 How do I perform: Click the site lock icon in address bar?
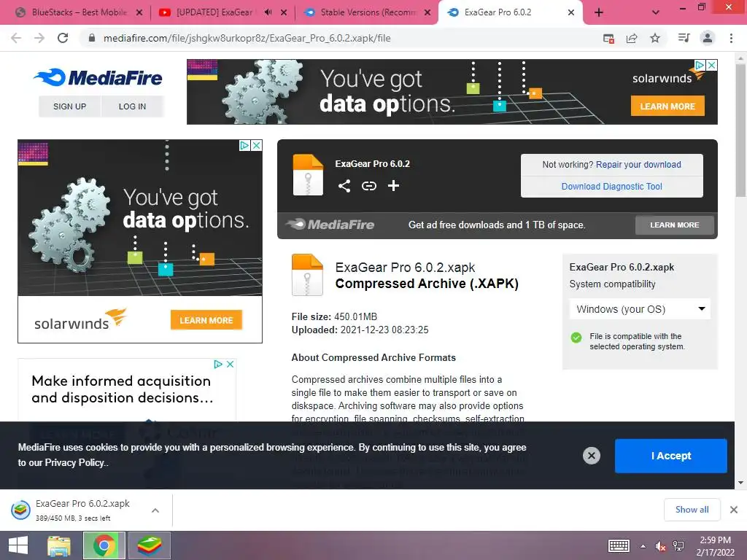tap(92, 38)
